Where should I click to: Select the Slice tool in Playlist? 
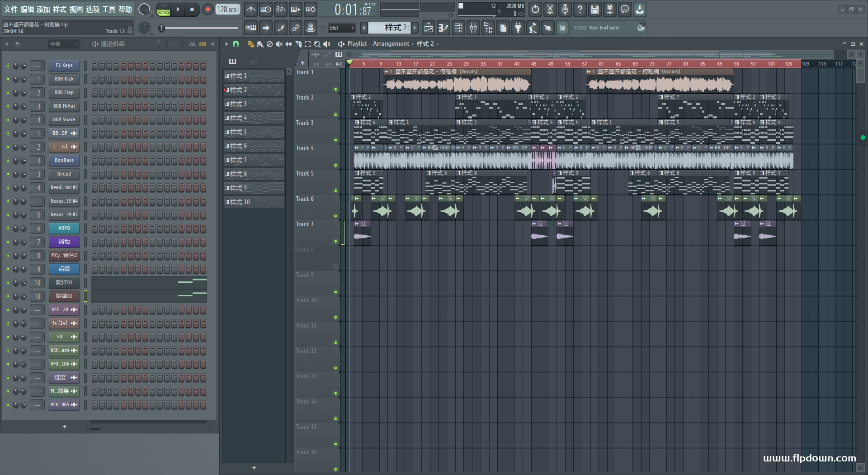pyautogui.click(x=298, y=44)
